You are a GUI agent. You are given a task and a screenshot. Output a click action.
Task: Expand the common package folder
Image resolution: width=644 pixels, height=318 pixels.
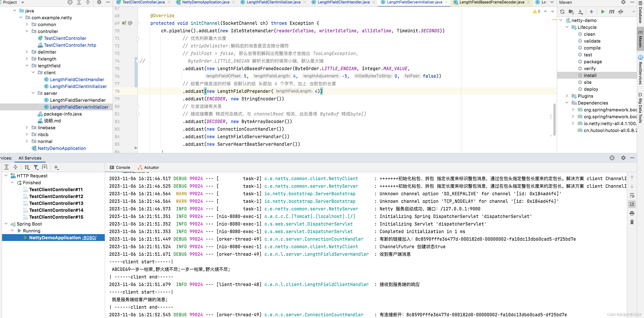coord(27,24)
